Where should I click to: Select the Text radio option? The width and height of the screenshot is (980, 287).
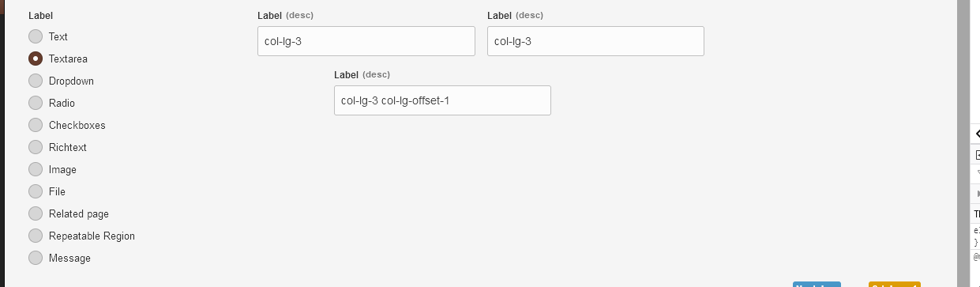coord(36,36)
